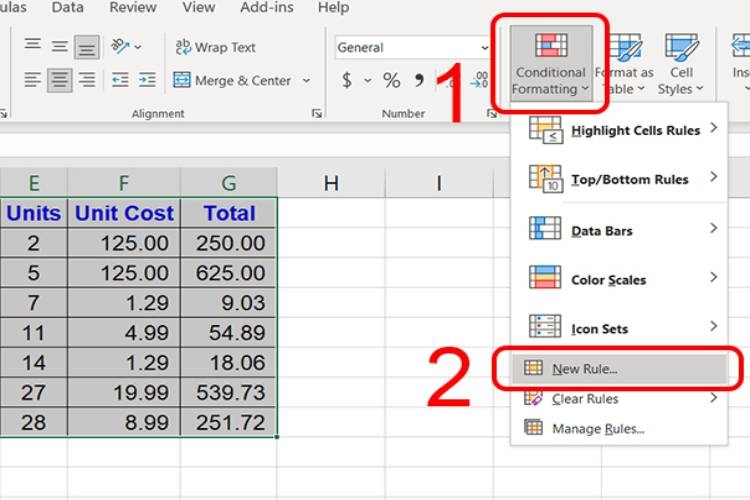The height and width of the screenshot is (500, 750).
Task: Open the Color Scales submenu
Action: point(619,279)
